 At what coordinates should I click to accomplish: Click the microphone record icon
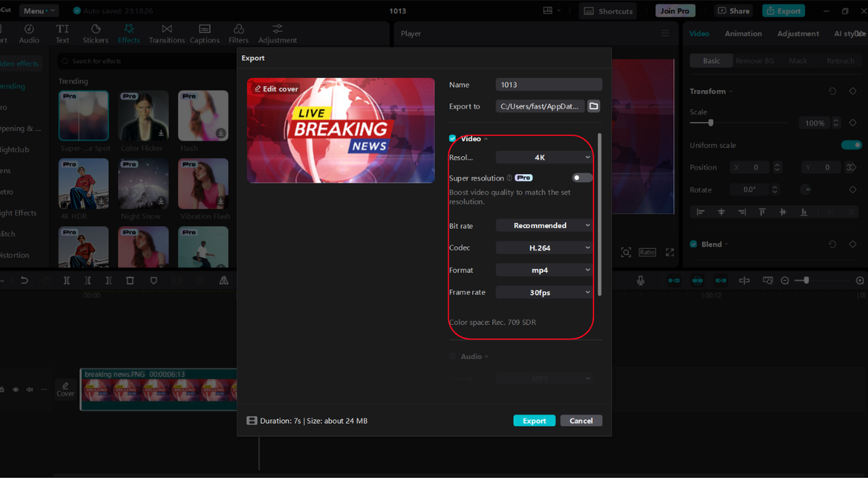(641, 280)
